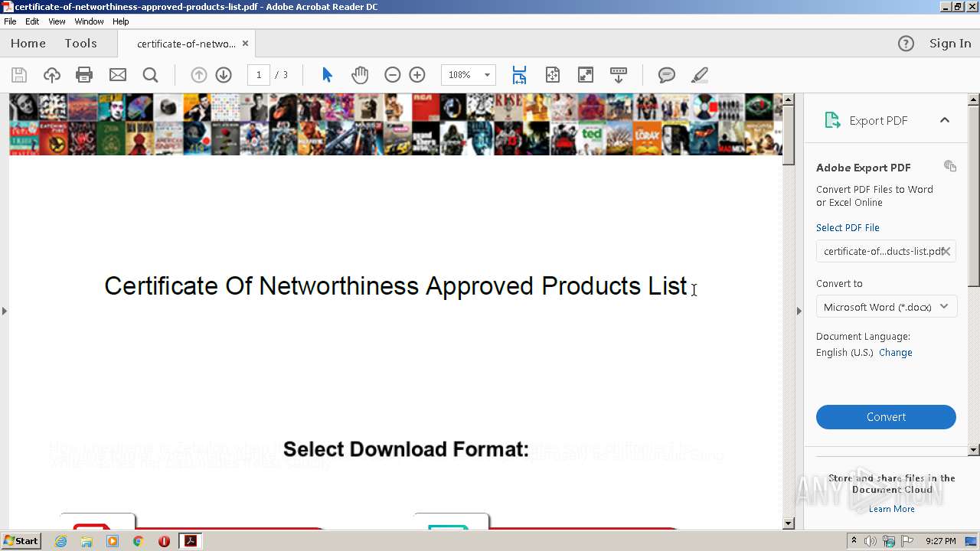Click the page number input field
Viewport: 980px width, 551px height.
coord(259,75)
